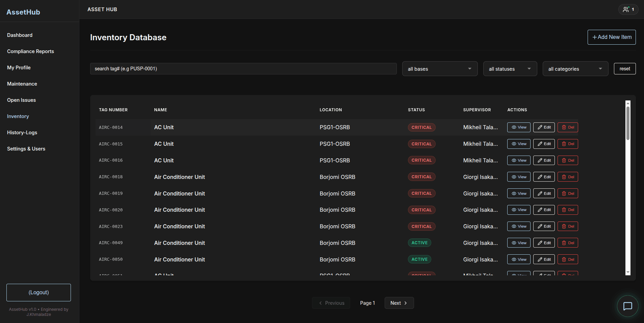The width and height of the screenshot is (644, 323).
Task: Reset the filters
Action: point(625,69)
